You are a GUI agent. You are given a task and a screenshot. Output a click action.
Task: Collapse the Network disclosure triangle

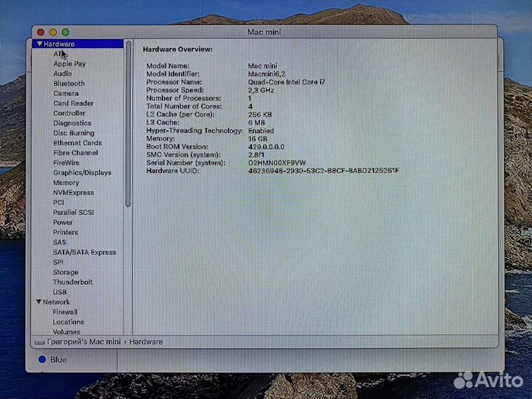click(38, 301)
